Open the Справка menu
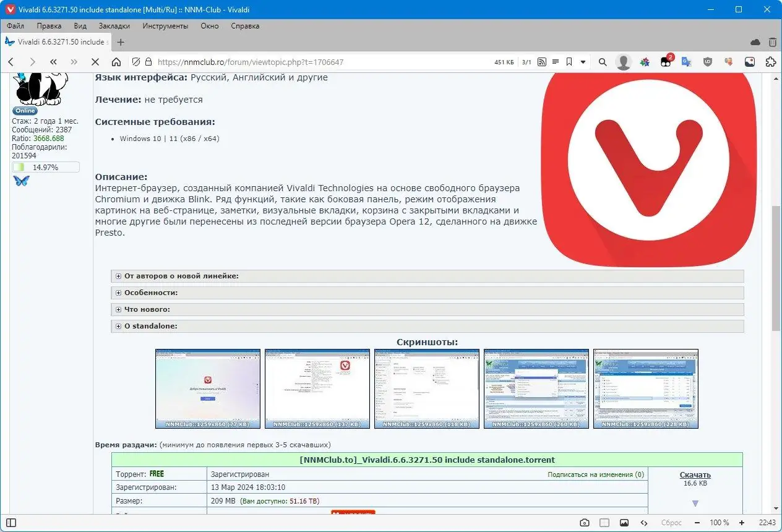 (x=245, y=26)
